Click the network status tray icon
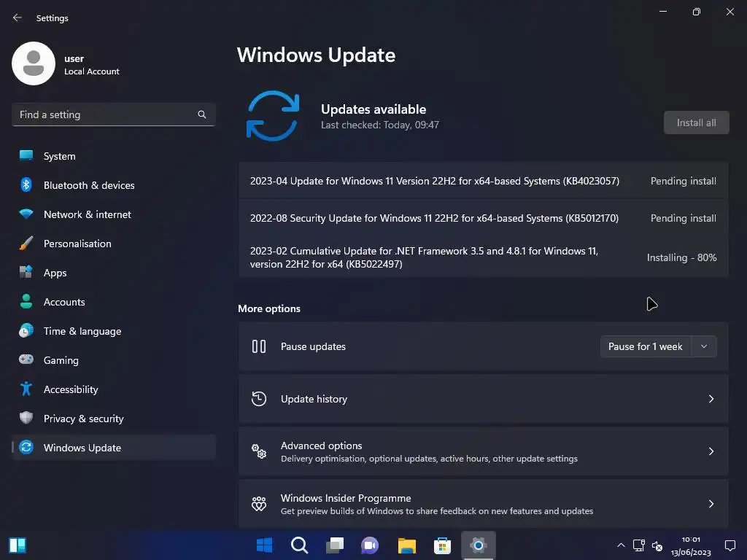The height and width of the screenshot is (560, 747). click(639, 545)
